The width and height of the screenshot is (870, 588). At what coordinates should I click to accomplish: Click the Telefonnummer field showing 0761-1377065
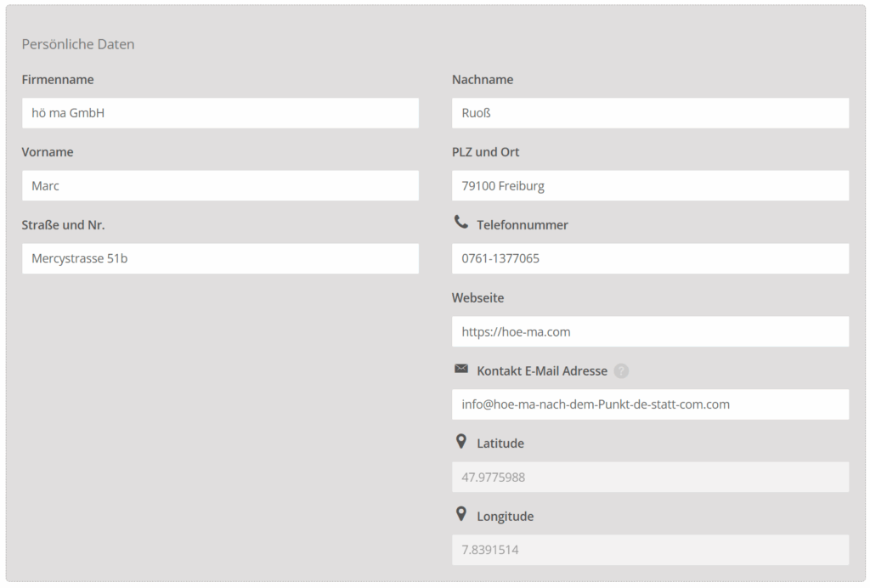pos(650,258)
